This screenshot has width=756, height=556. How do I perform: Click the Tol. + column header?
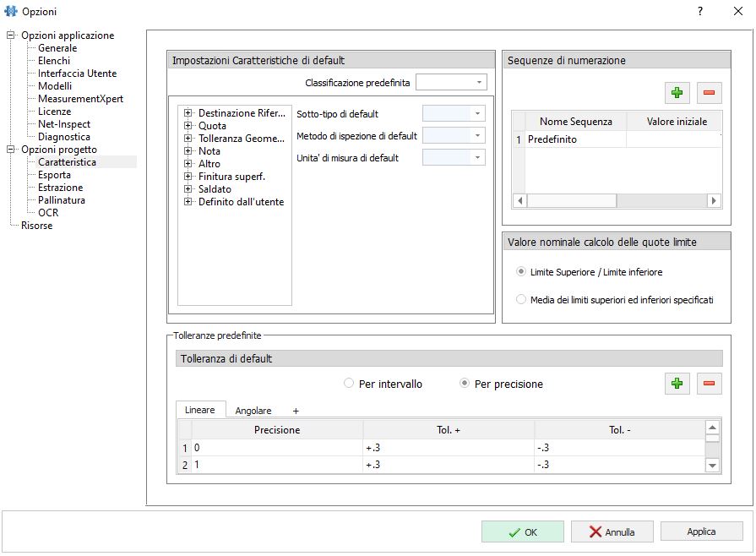pos(449,429)
